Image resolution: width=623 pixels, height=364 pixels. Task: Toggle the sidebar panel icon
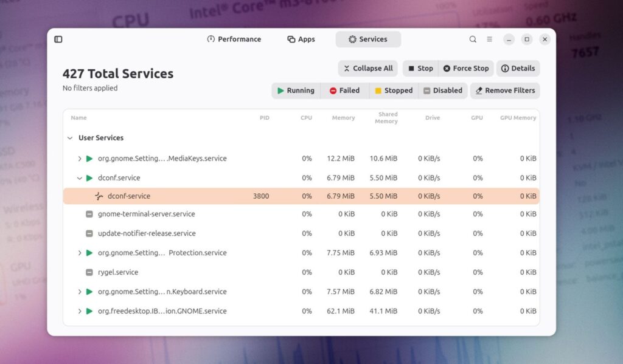click(58, 39)
